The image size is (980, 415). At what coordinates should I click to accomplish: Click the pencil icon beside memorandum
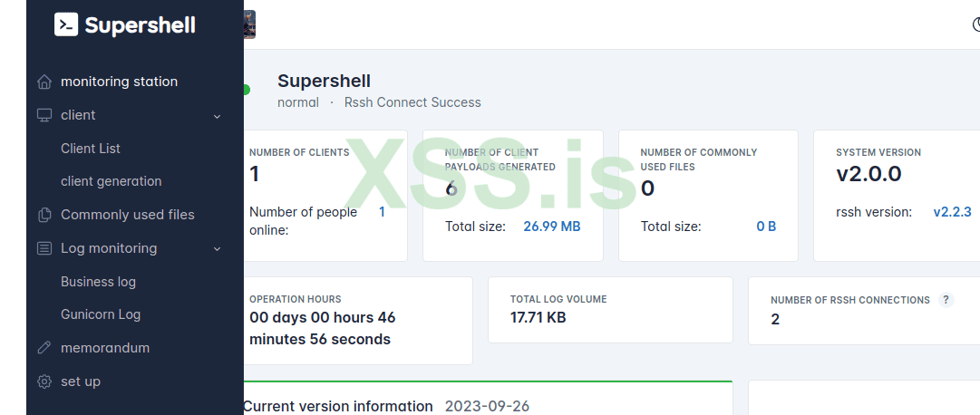(x=44, y=348)
